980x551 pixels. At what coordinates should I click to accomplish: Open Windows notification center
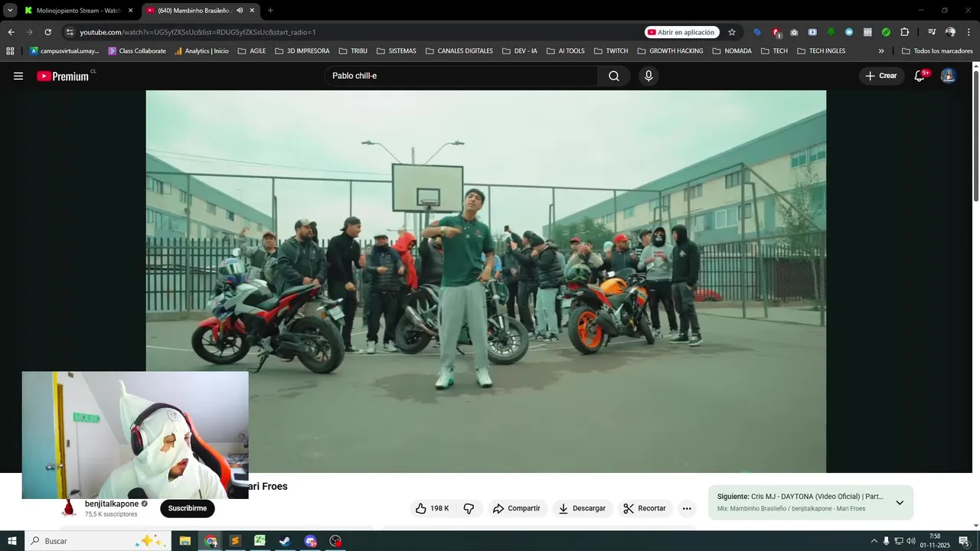point(963,541)
